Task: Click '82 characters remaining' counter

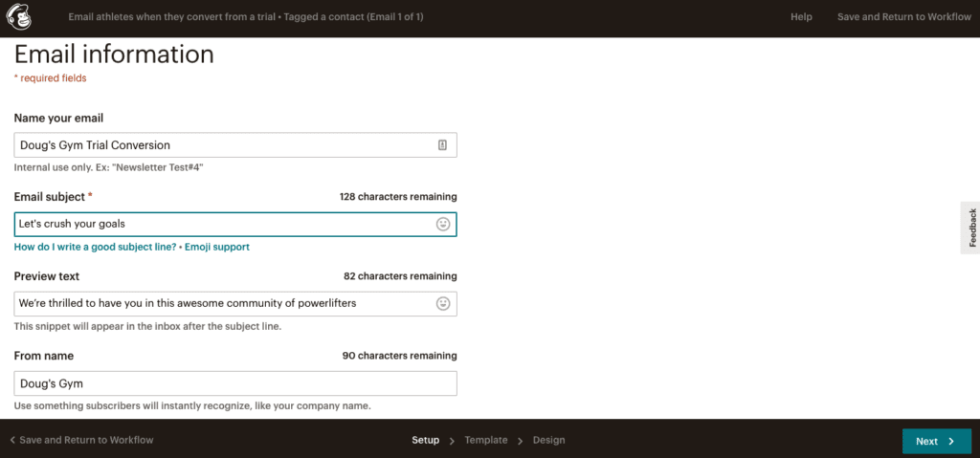Action: click(400, 276)
